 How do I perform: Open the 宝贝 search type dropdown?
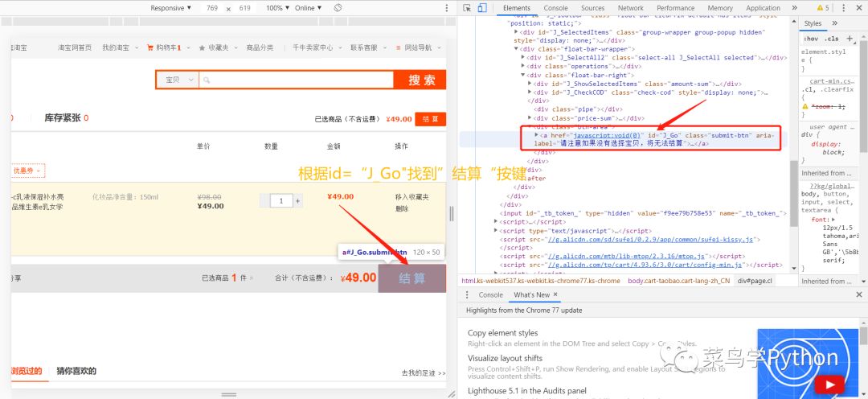coord(178,80)
